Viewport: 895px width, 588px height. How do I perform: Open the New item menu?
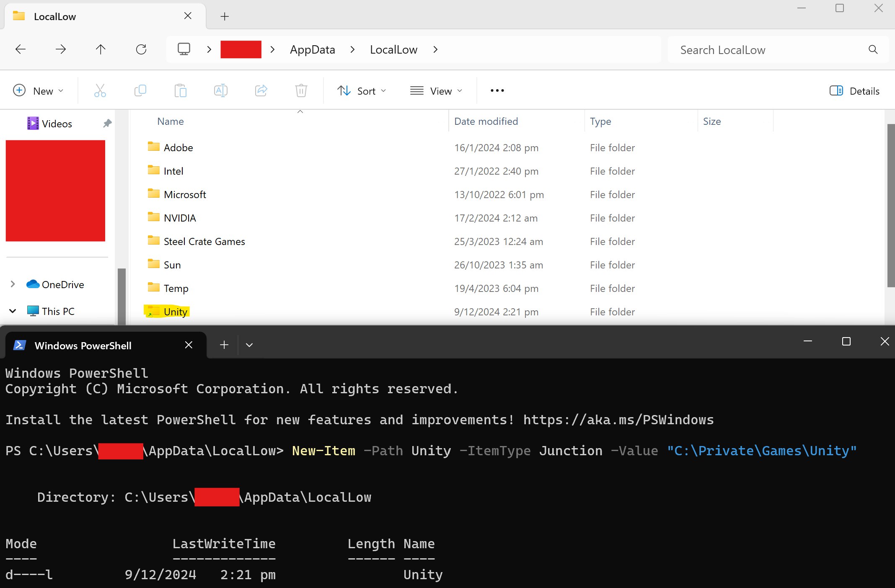(x=38, y=91)
